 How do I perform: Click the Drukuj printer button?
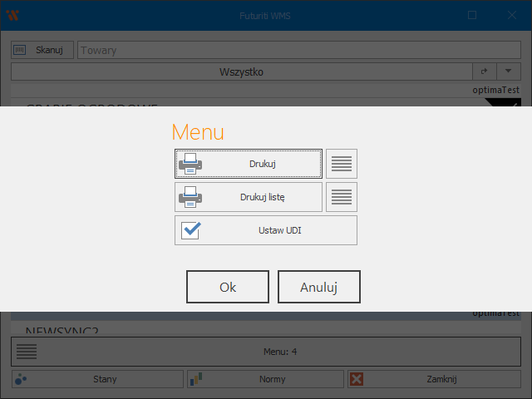pos(248,164)
